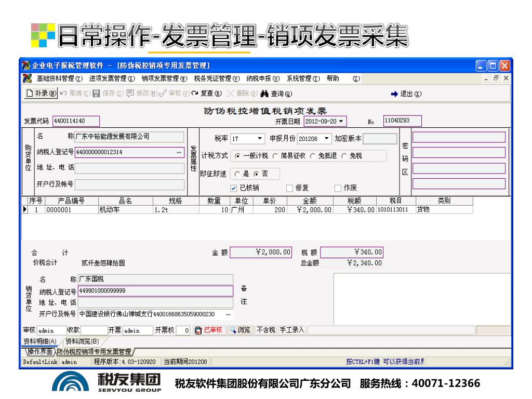Viewport: 532px width, 399px height.
Task: Select 防伪税控销项专用发票管理 bottom tab
Action: (94, 352)
